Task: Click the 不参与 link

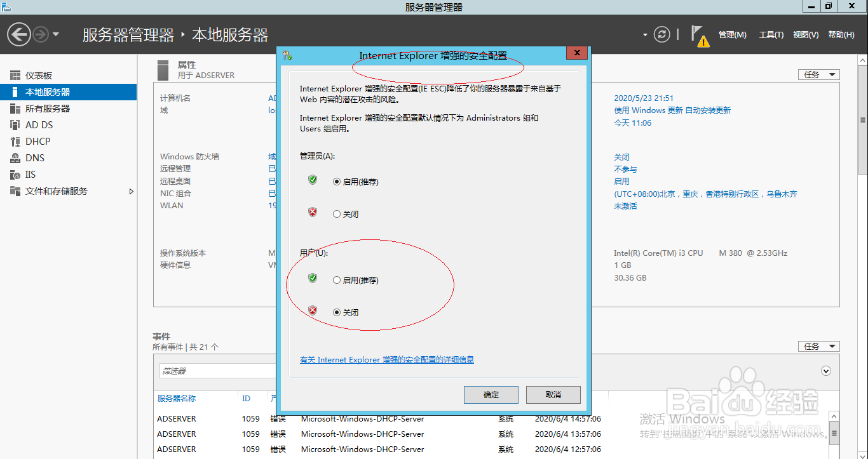Action: coord(625,170)
